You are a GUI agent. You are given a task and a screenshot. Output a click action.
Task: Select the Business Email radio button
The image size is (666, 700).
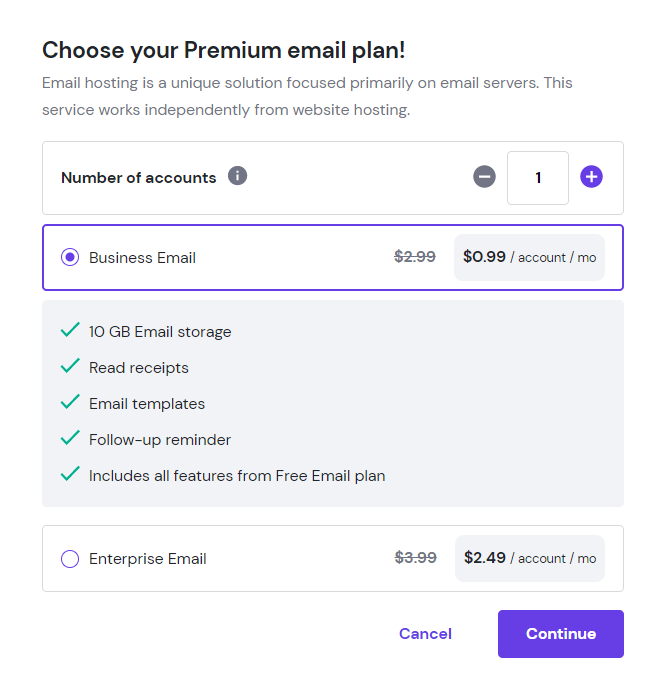[70, 257]
